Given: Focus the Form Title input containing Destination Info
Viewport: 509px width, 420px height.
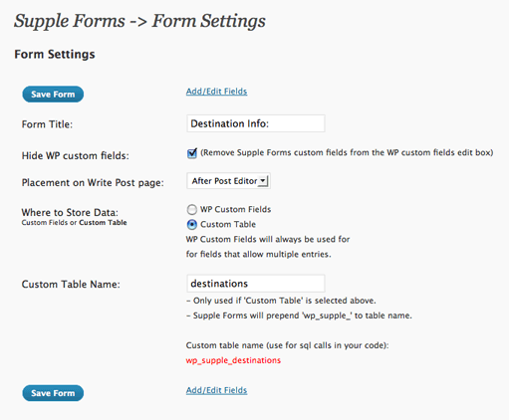Looking at the screenshot, I should tap(256, 123).
